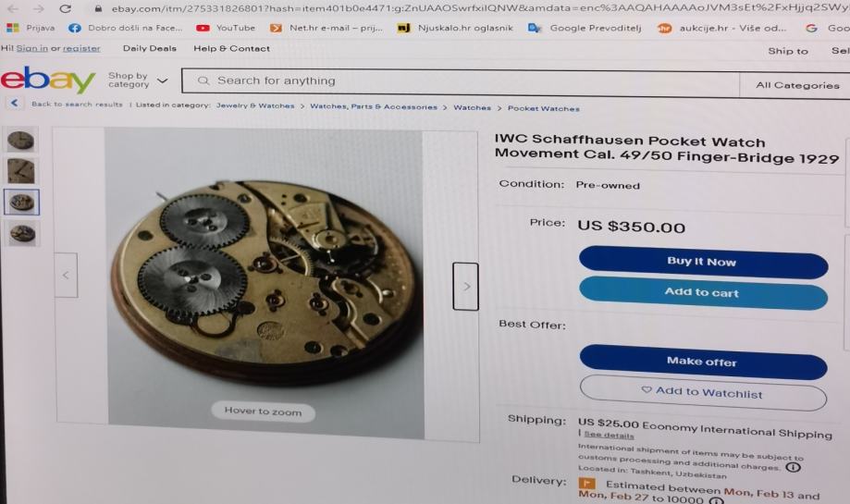Open the Njuskalo.hr oglasnik bookmark
The width and height of the screenshot is (850, 504).
click(455, 28)
